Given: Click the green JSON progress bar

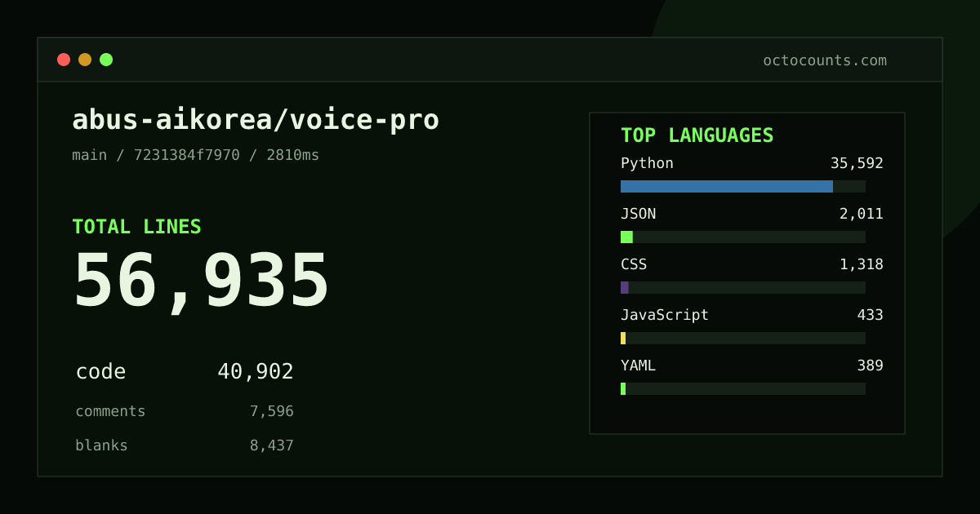Looking at the screenshot, I should [626, 237].
